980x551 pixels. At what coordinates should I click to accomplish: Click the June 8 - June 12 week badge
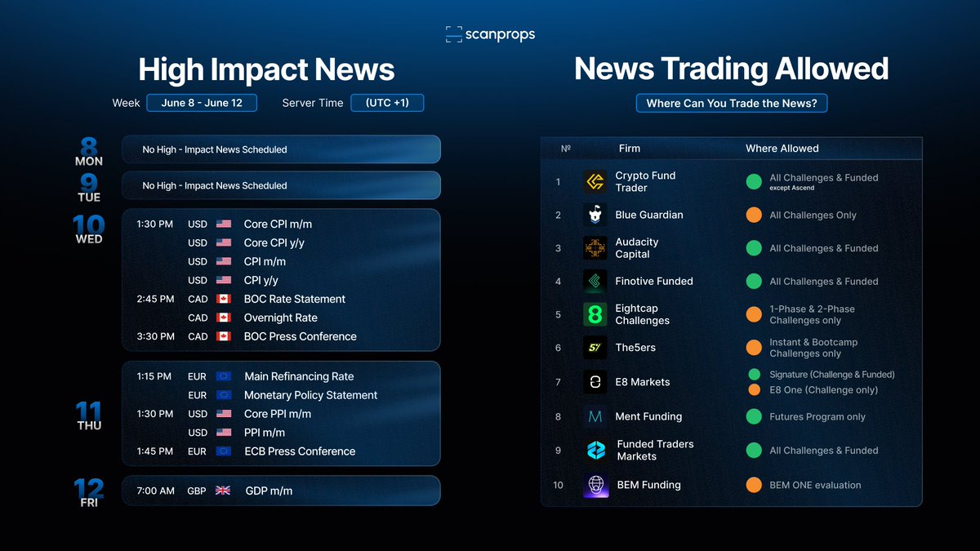202,103
